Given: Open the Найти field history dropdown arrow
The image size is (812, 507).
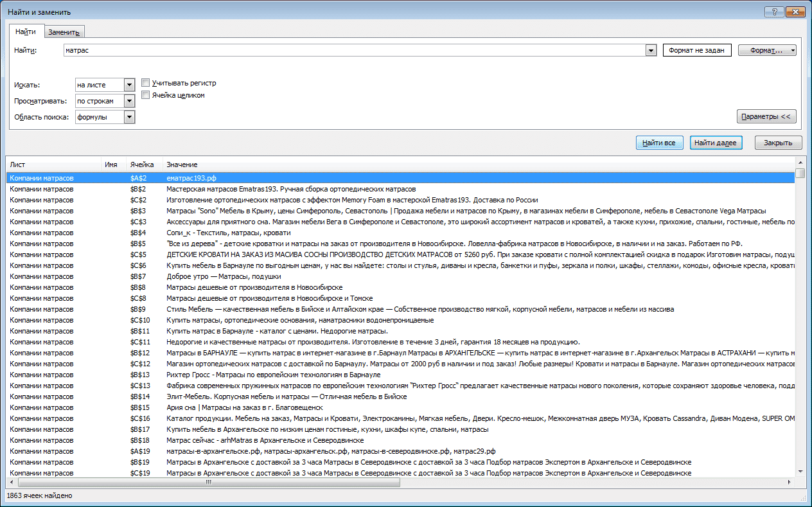Looking at the screenshot, I should coord(651,51).
